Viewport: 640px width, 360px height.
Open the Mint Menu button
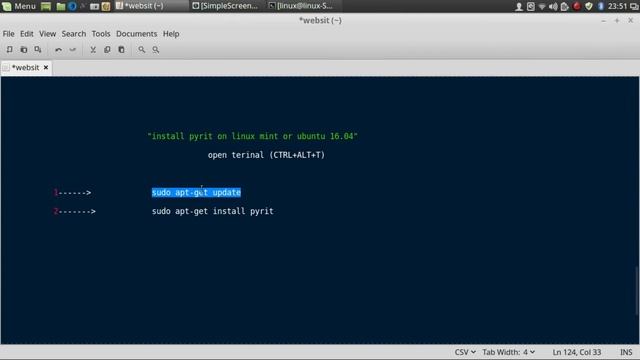click(19, 6)
